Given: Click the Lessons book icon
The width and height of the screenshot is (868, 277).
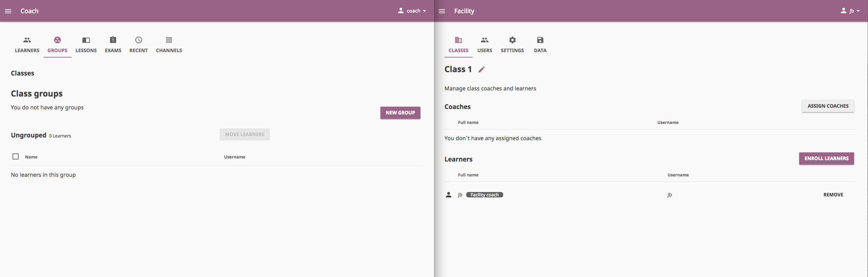Looking at the screenshot, I should pyautogui.click(x=86, y=40).
